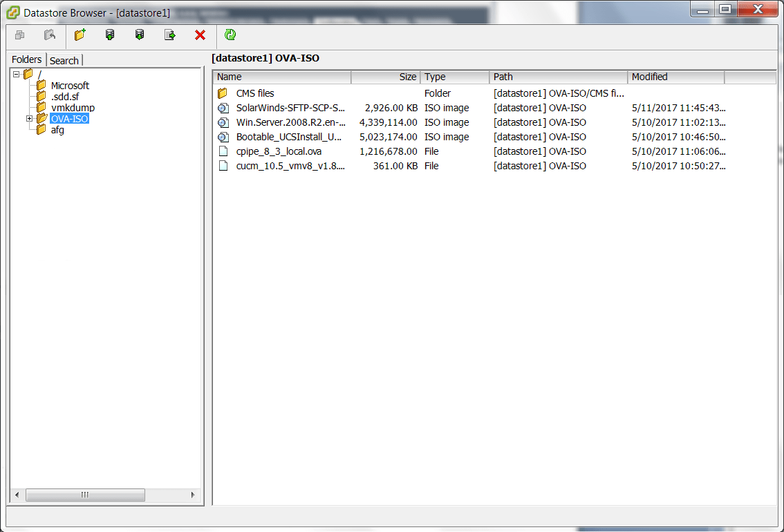Click the cpipe_8_3_local.ova file icon

[x=223, y=151]
